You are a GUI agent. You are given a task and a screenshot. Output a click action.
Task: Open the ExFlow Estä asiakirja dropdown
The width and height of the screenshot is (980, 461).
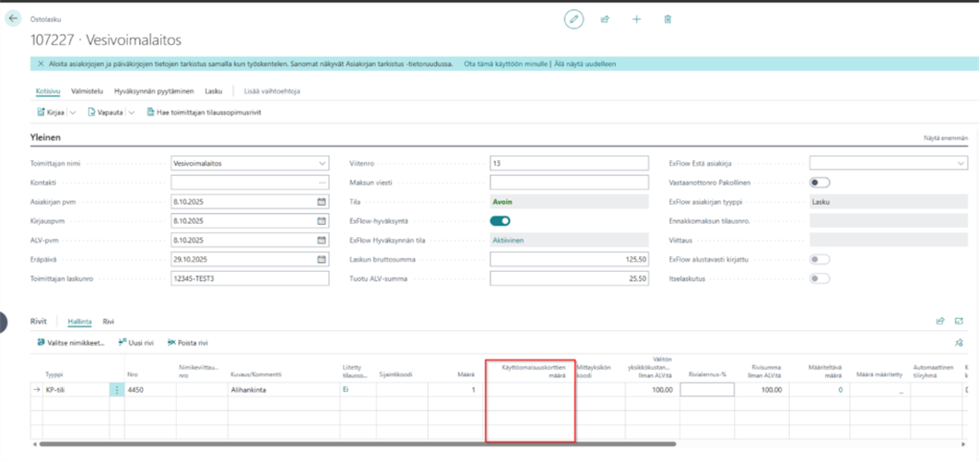(x=961, y=163)
